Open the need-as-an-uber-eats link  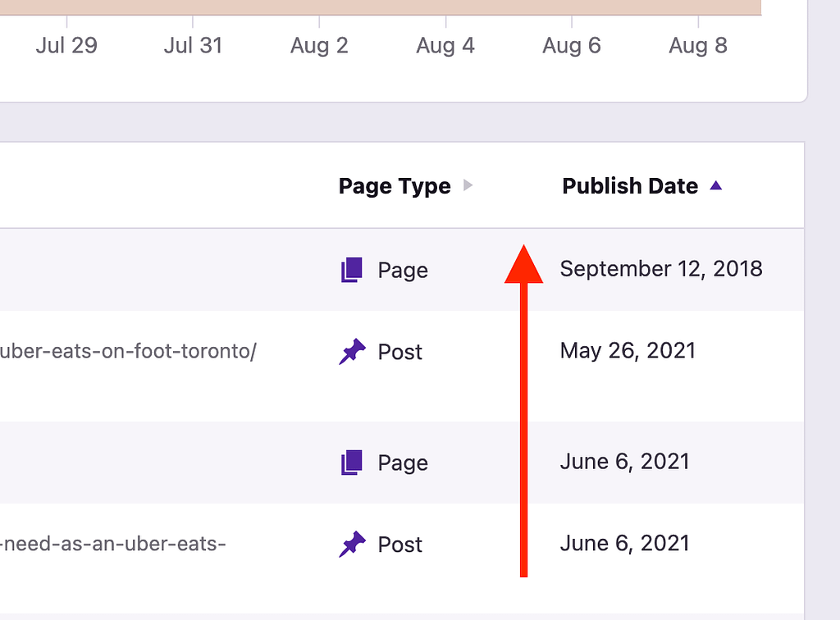tap(115, 544)
